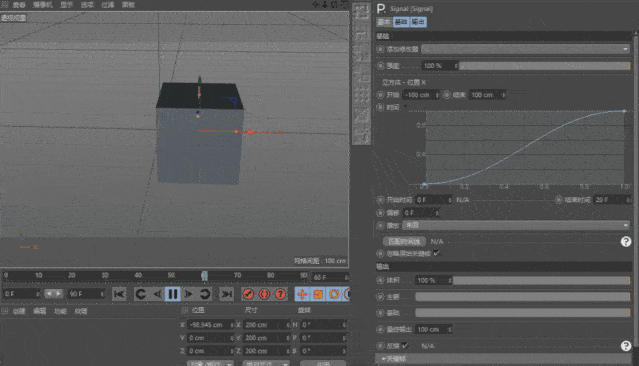Viewport: 639px width, 366px height.
Task: Open 创建 menu in material manager
Action: point(19,311)
